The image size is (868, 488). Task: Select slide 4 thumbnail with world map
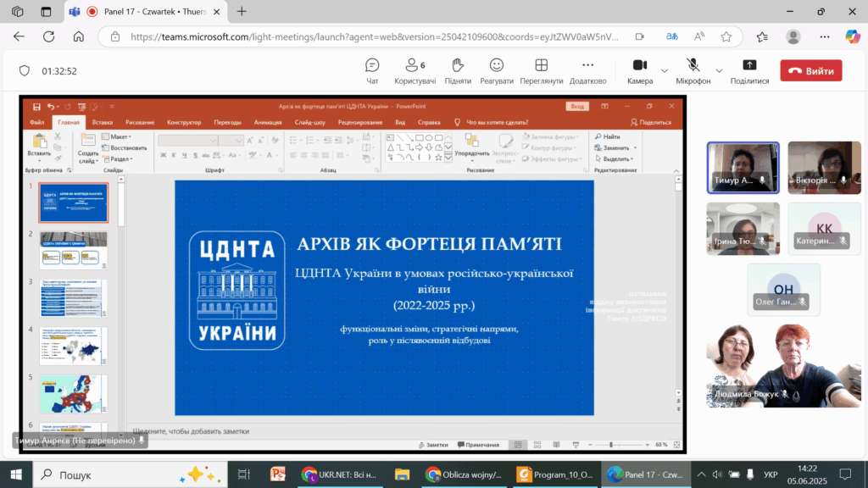click(x=74, y=346)
